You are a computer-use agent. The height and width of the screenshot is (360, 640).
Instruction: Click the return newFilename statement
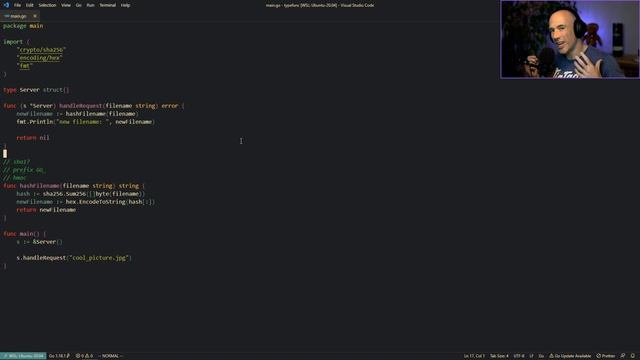pos(46,210)
